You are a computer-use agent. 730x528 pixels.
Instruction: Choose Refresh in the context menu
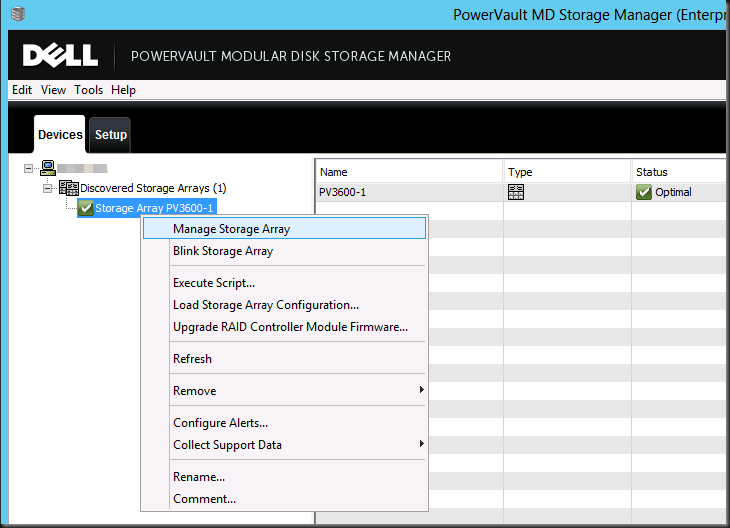click(284, 359)
